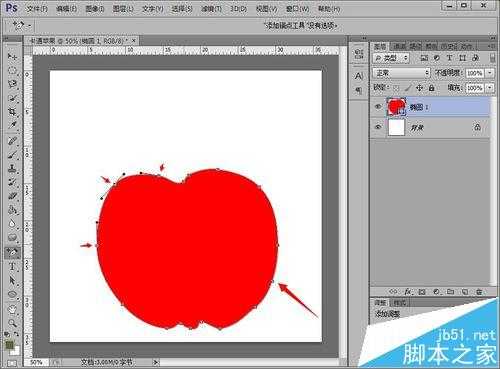Click the new adjustment layer icon
This screenshot has width=500, height=369.
436,292
